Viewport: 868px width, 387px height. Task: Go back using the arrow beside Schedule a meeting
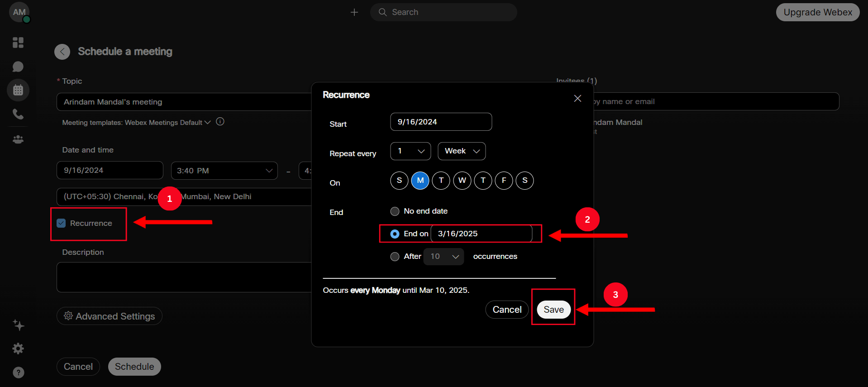[62, 52]
